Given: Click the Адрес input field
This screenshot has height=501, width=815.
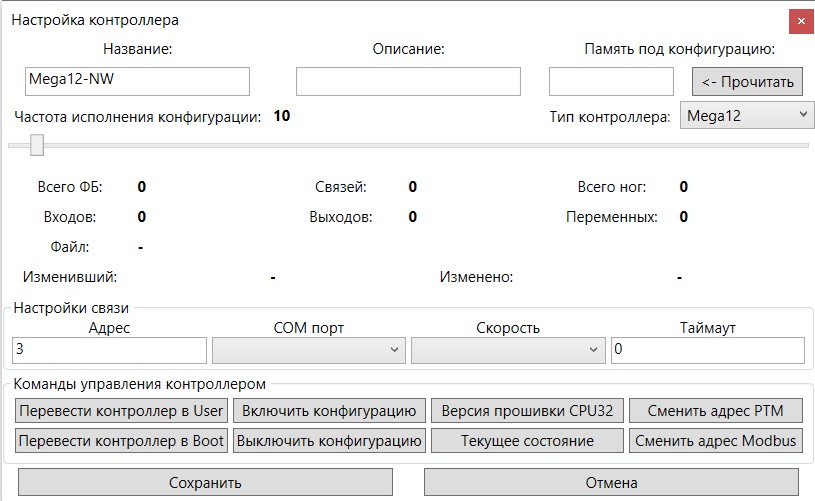Looking at the screenshot, I should coord(109,350).
